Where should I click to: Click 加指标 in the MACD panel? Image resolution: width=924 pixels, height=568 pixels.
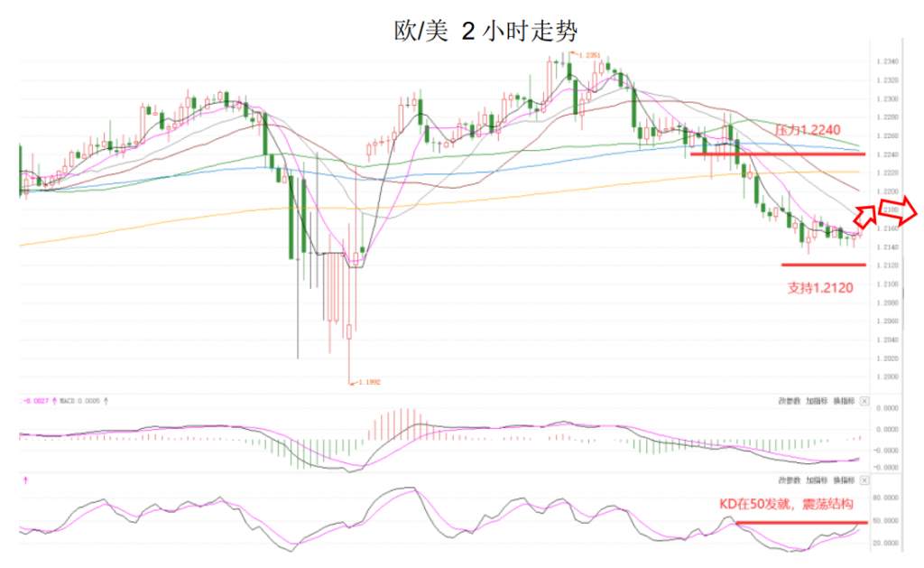point(817,401)
